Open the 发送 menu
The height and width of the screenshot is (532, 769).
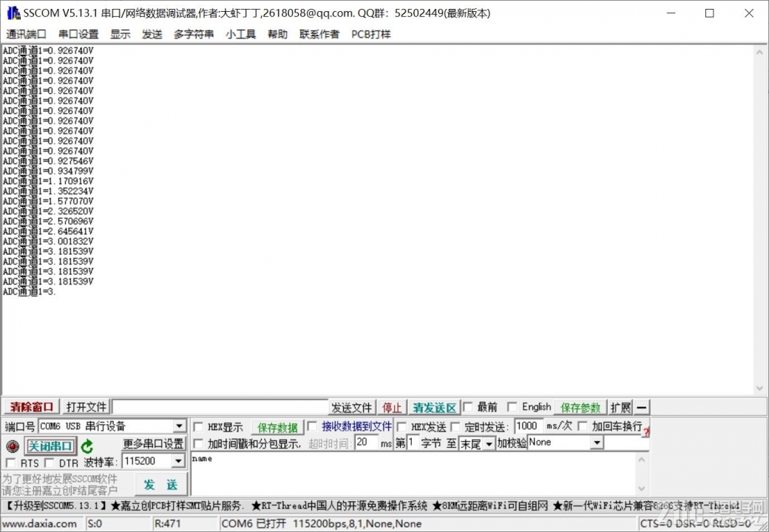pos(152,34)
